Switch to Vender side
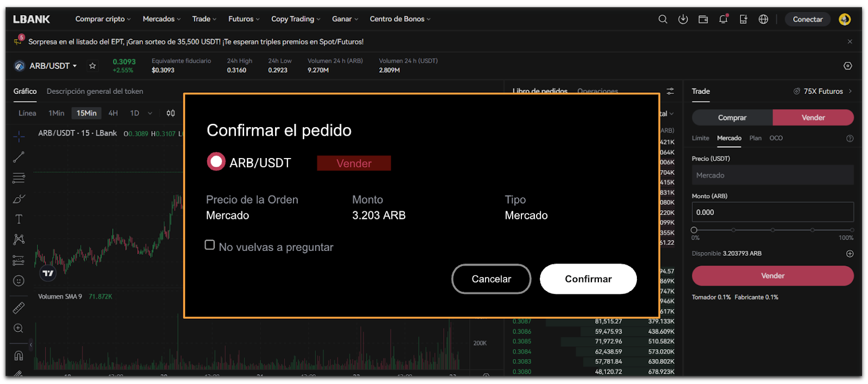Screen dimensions: 868x384 (813, 117)
